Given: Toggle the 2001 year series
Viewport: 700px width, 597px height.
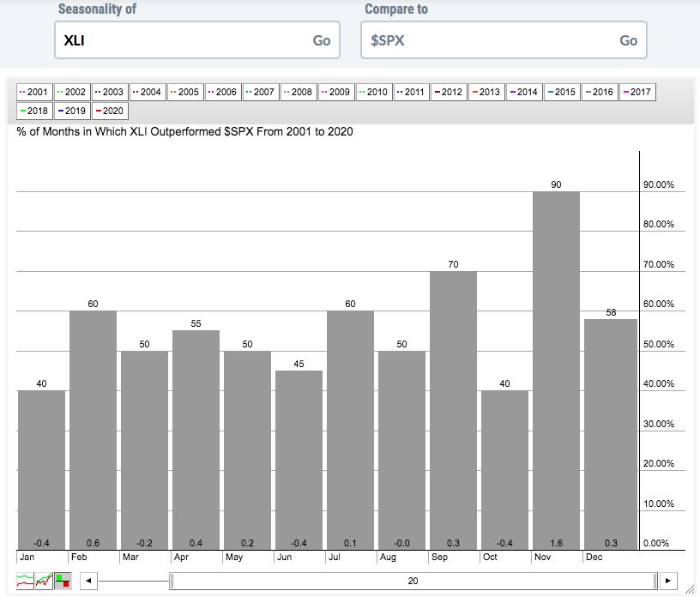Looking at the screenshot, I should coord(34,92).
